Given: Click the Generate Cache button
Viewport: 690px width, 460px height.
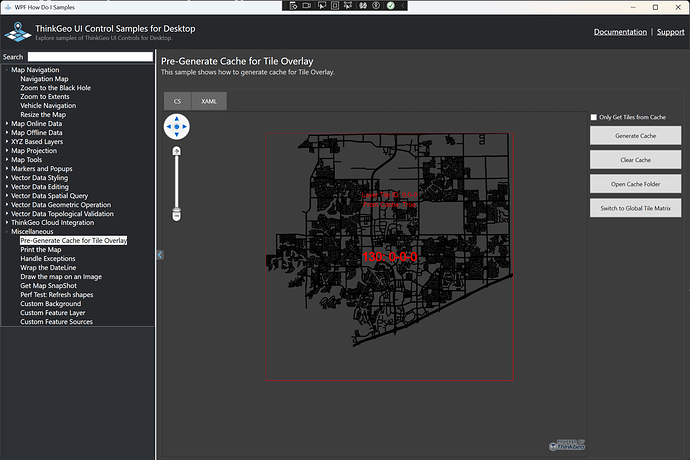Looking at the screenshot, I should click(x=635, y=136).
